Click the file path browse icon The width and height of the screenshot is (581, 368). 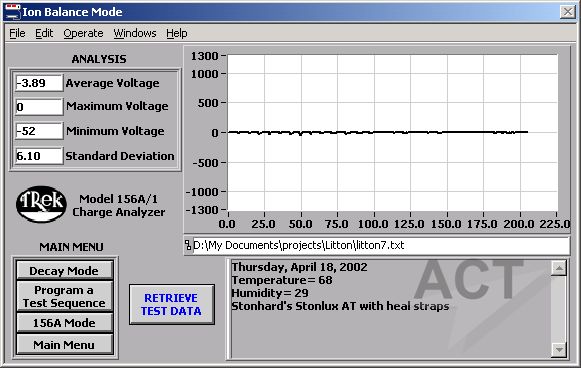click(x=188, y=245)
